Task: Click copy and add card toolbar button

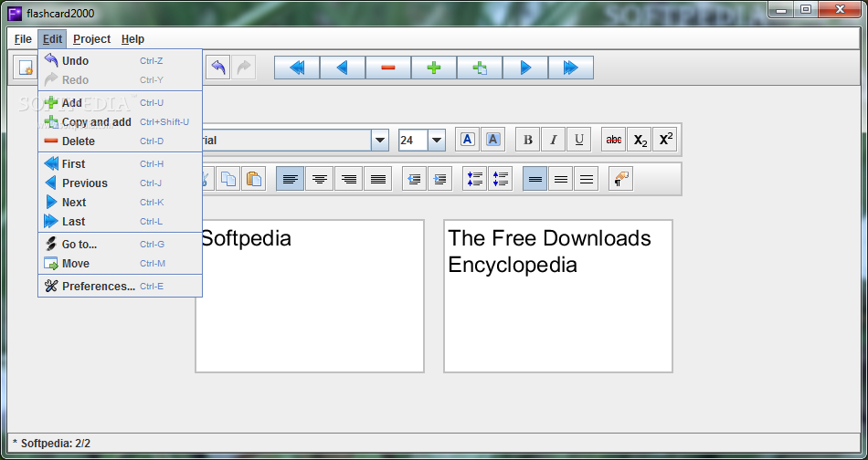Action: tap(480, 68)
